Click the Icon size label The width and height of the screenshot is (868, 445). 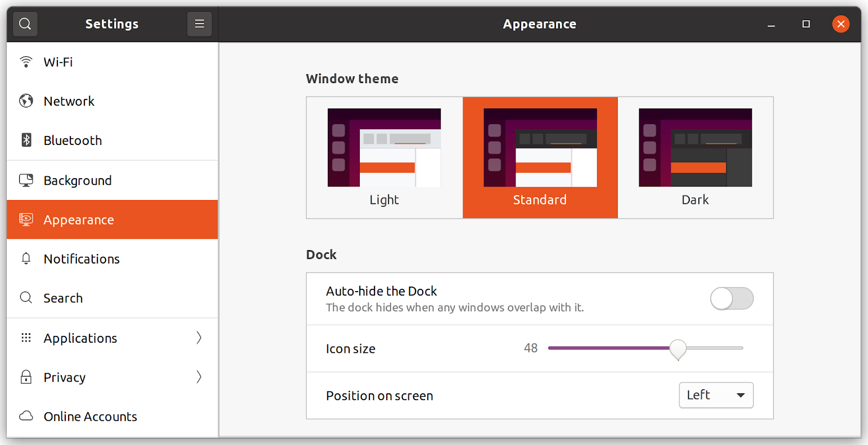(x=351, y=349)
